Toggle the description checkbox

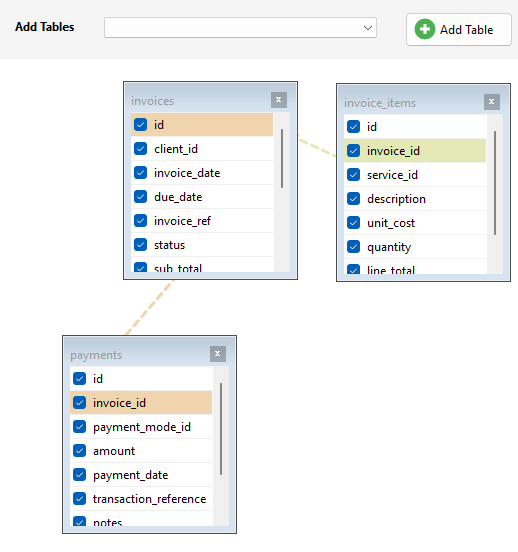pyautogui.click(x=353, y=199)
